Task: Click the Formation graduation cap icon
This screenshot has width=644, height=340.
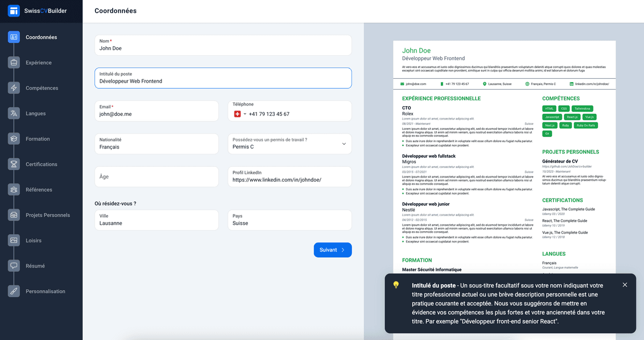Action: 14,139
